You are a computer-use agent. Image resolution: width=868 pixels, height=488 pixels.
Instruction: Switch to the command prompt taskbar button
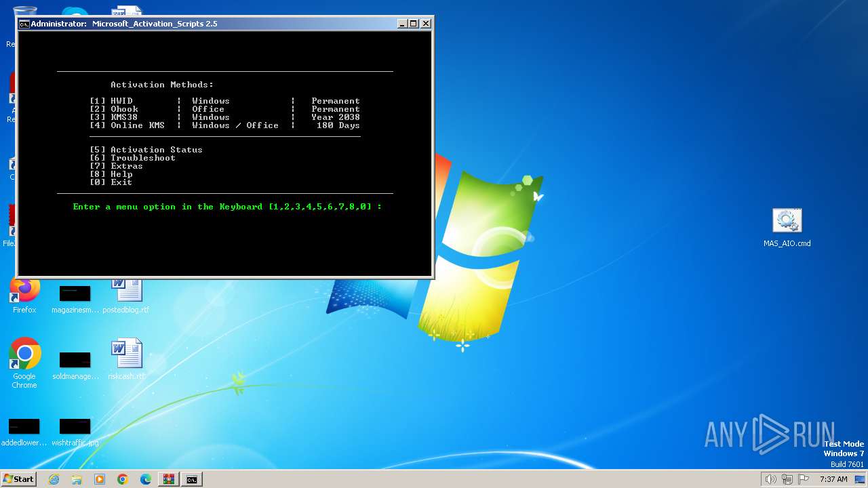[x=192, y=479]
